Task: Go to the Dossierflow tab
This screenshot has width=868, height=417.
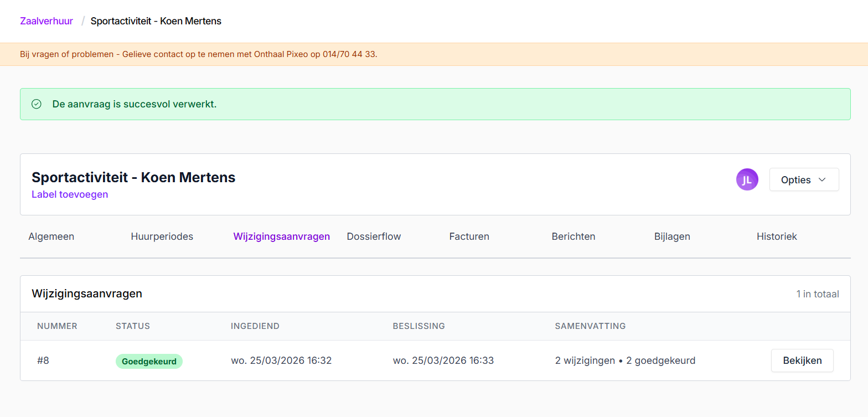Action: (x=374, y=236)
